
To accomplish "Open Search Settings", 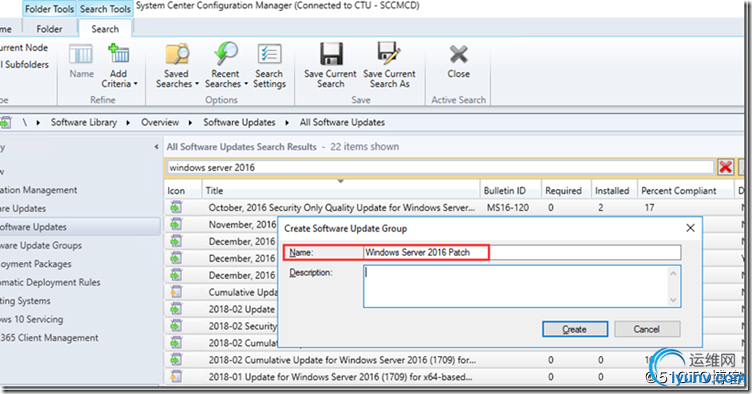I will [x=269, y=66].
